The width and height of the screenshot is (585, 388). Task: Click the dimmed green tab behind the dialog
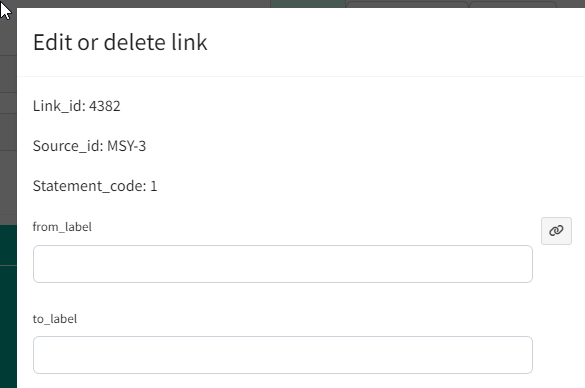[308, 4]
